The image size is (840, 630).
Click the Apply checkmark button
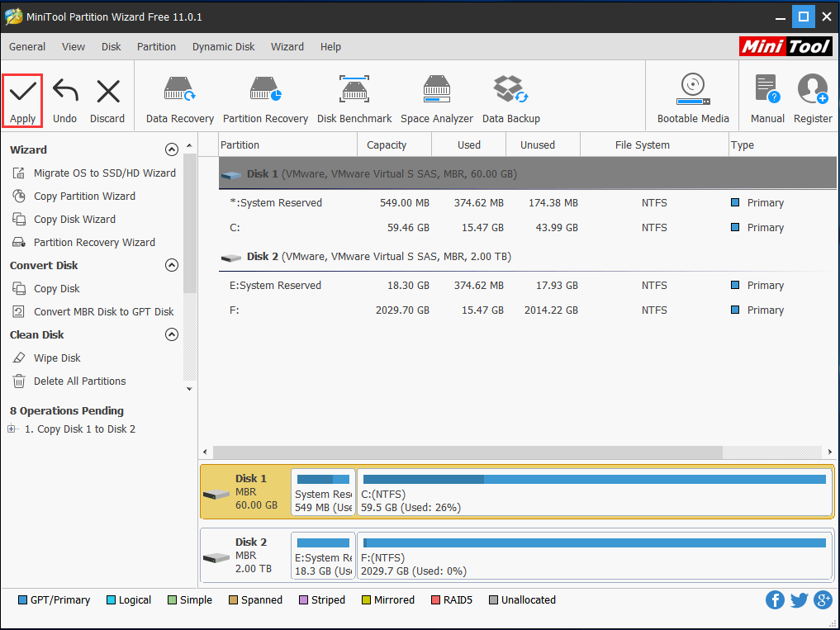pyautogui.click(x=22, y=101)
